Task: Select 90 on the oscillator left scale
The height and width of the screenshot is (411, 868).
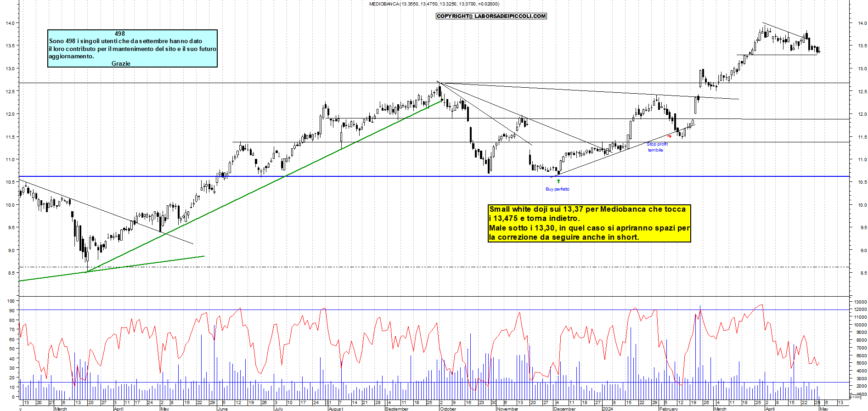Action: click(x=11, y=311)
